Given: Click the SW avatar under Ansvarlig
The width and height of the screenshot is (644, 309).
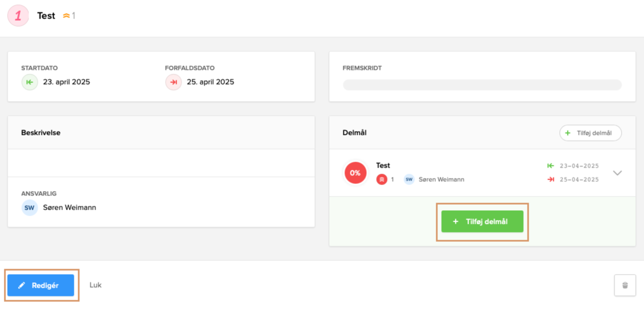Looking at the screenshot, I should 30,207.
